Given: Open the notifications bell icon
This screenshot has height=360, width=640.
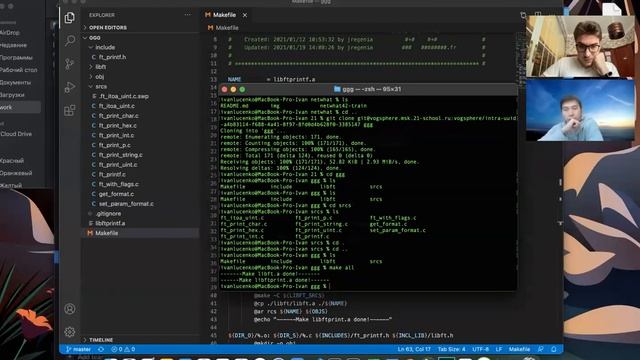Looking at the screenshot, I should click(553, 349).
